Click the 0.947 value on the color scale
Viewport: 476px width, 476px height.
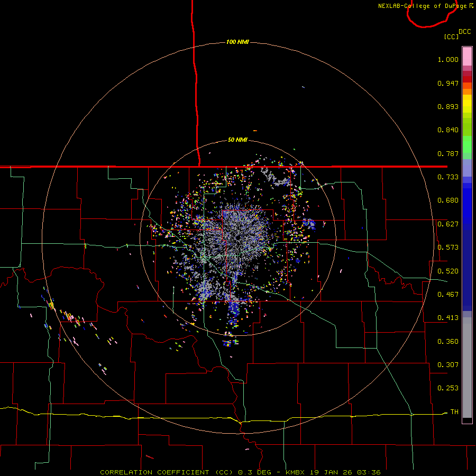click(x=448, y=83)
